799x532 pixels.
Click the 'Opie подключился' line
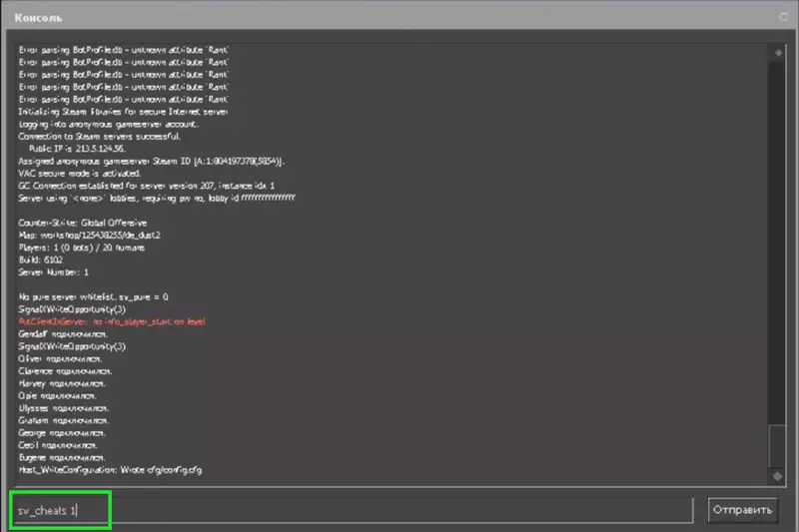(58, 396)
